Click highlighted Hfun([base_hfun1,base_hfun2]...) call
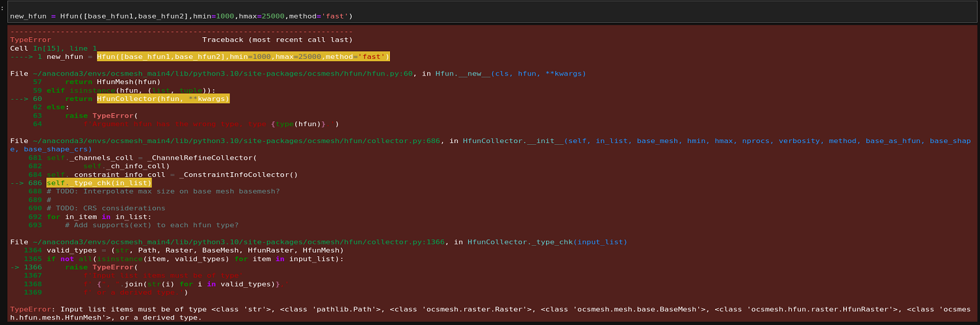Screen dimensions: 980x325 [243, 57]
